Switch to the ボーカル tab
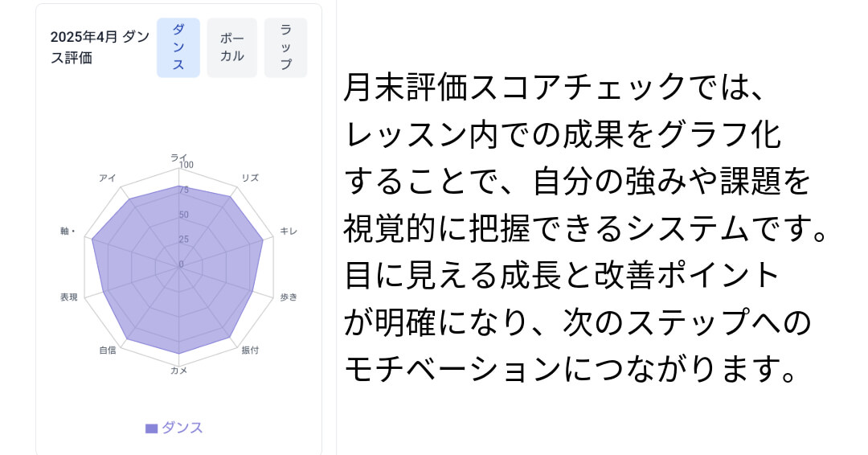The height and width of the screenshot is (455, 868). click(232, 47)
